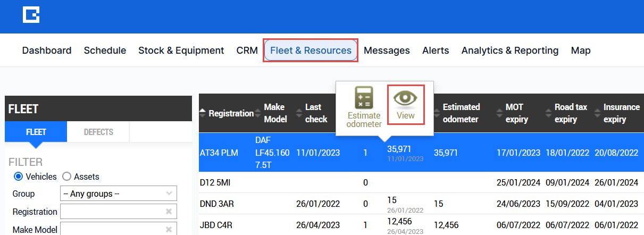Image resolution: width=644 pixels, height=235 pixels.
Task: Clear the Make Model filter x icon
Action: (x=169, y=230)
